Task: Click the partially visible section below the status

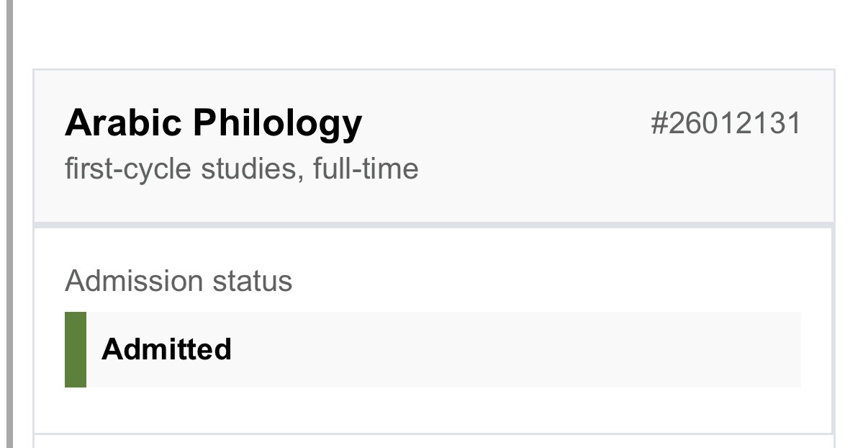Action: pyautogui.click(x=433, y=441)
